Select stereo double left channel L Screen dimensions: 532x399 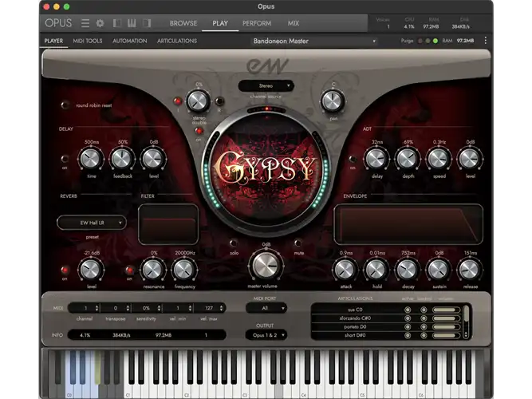point(177,101)
